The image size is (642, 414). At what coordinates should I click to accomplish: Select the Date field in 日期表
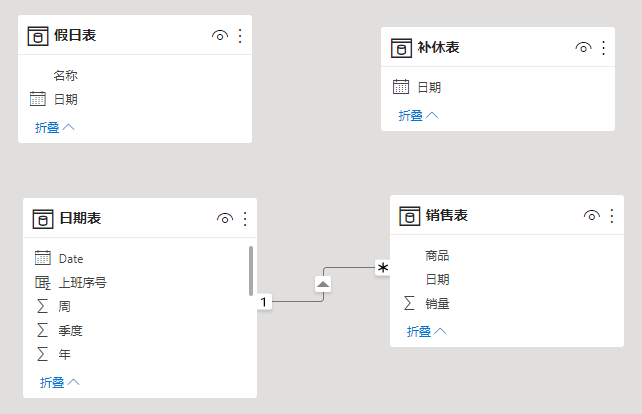[71, 258]
